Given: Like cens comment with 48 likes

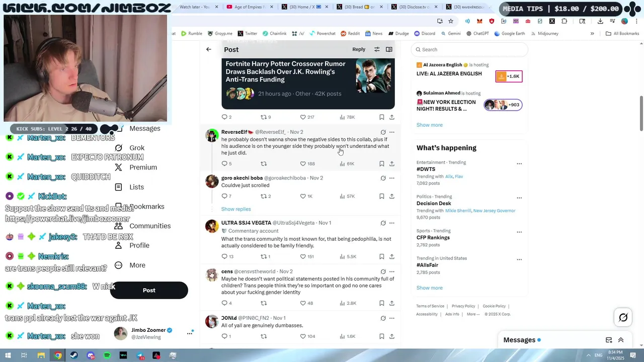Looking at the screenshot, I should click(306, 303).
